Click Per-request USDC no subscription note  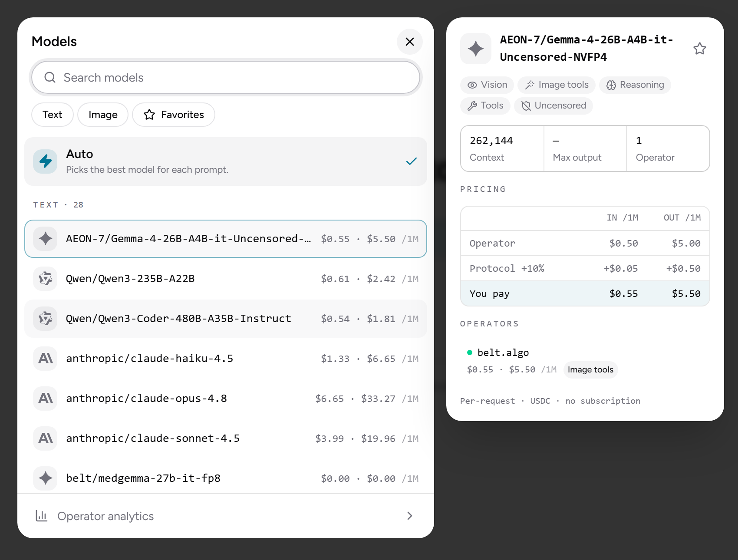coord(550,401)
